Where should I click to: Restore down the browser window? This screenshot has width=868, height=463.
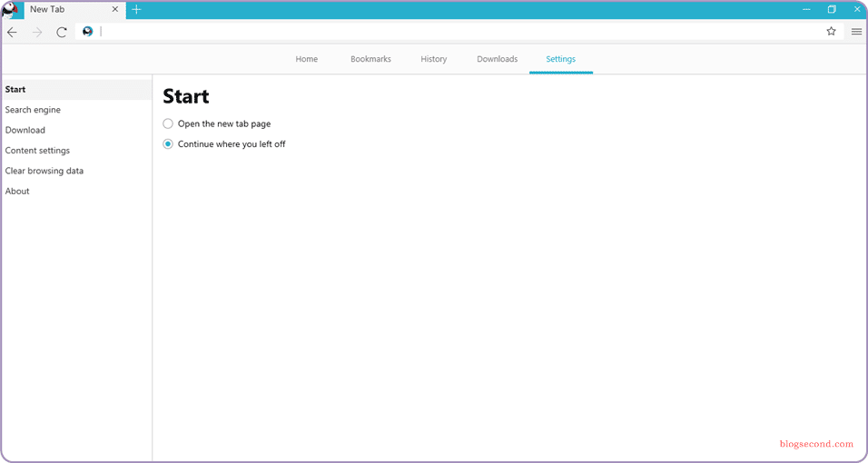tap(832, 9)
